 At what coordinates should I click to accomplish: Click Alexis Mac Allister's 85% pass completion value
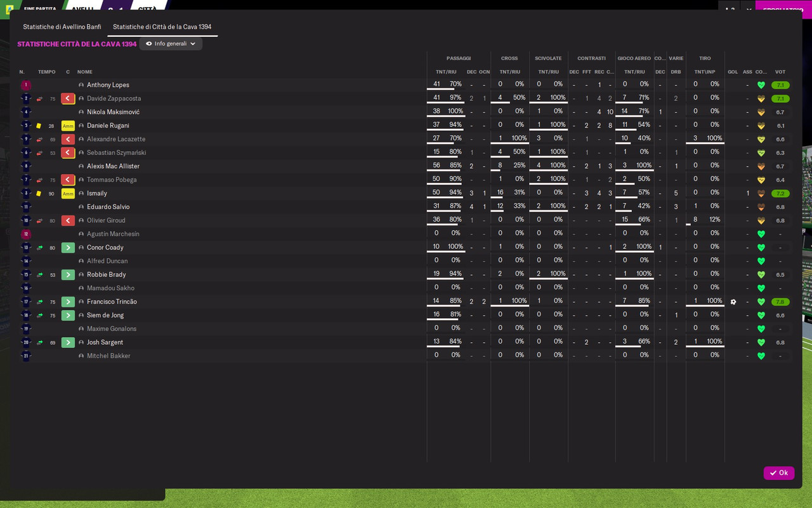coord(455,166)
